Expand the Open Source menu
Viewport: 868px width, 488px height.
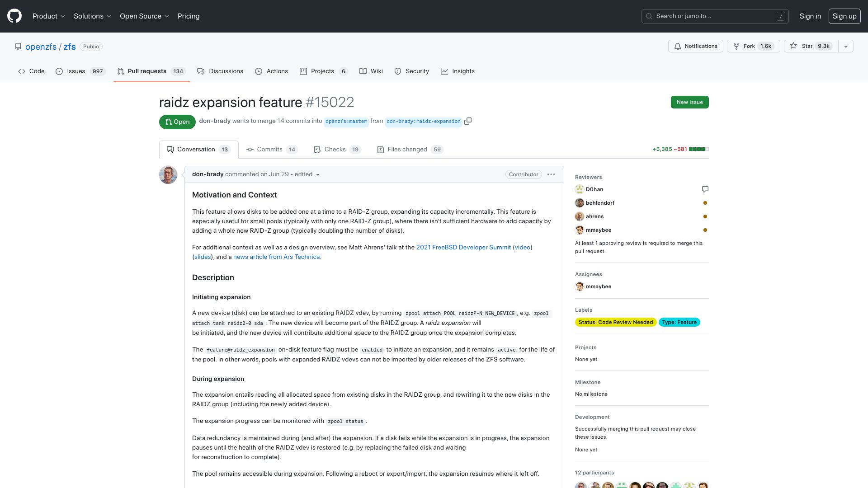pos(144,16)
